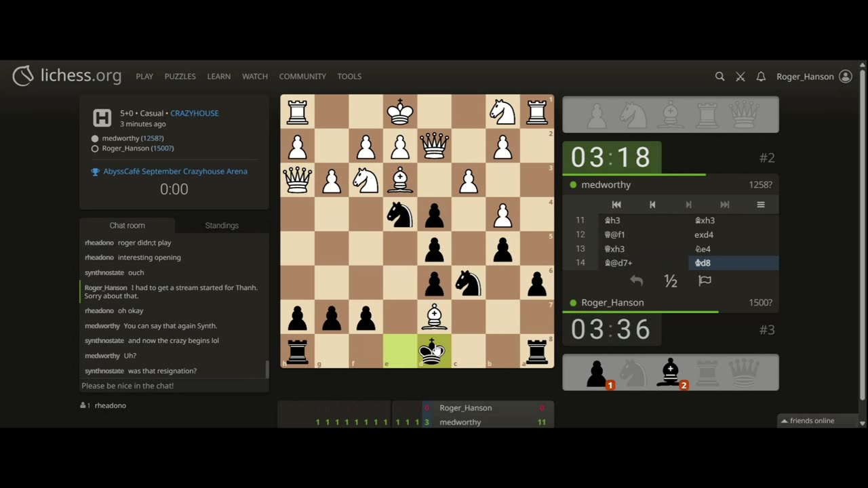
Task: Select move 11 ♗h3 in move list
Action: [x=643, y=220]
